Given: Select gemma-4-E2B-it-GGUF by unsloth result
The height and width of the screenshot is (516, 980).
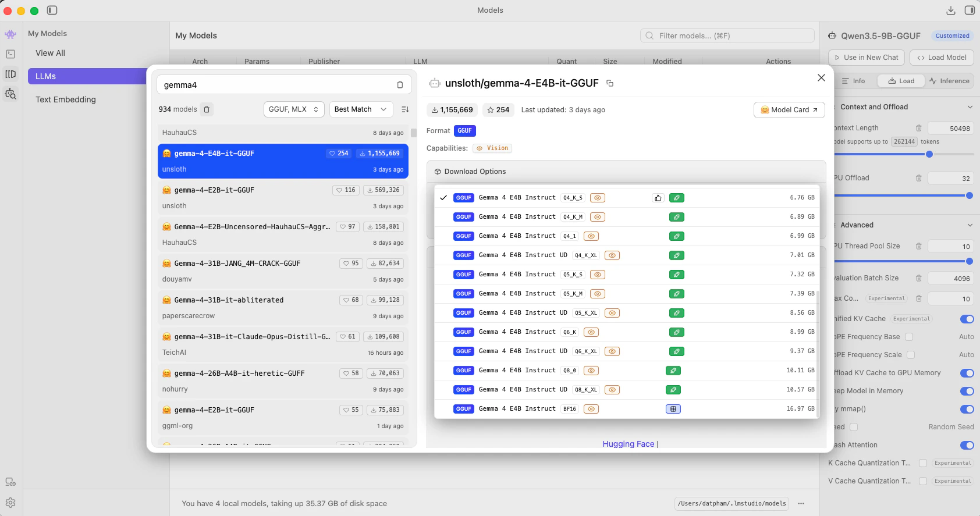Looking at the screenshot, I should coord(283,198).
